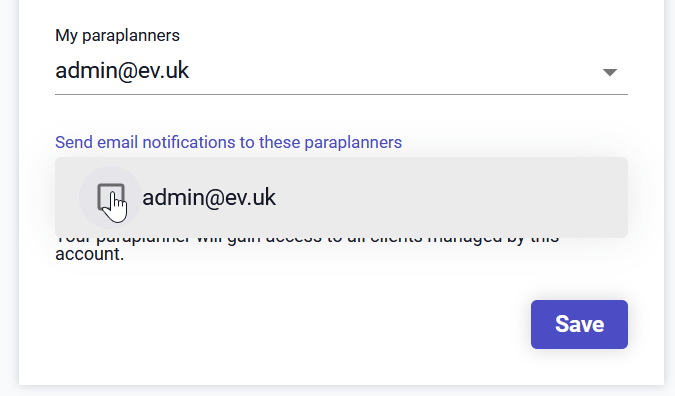Open the My paraplanners select field
The image size is (675, 396).
point(341,71)
